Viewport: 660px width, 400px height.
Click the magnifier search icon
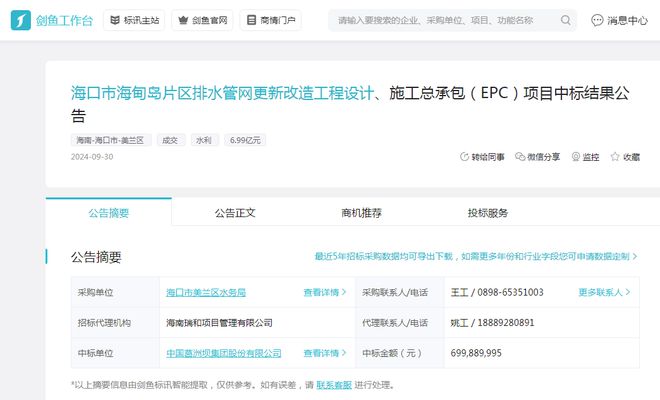pos(566,20)
